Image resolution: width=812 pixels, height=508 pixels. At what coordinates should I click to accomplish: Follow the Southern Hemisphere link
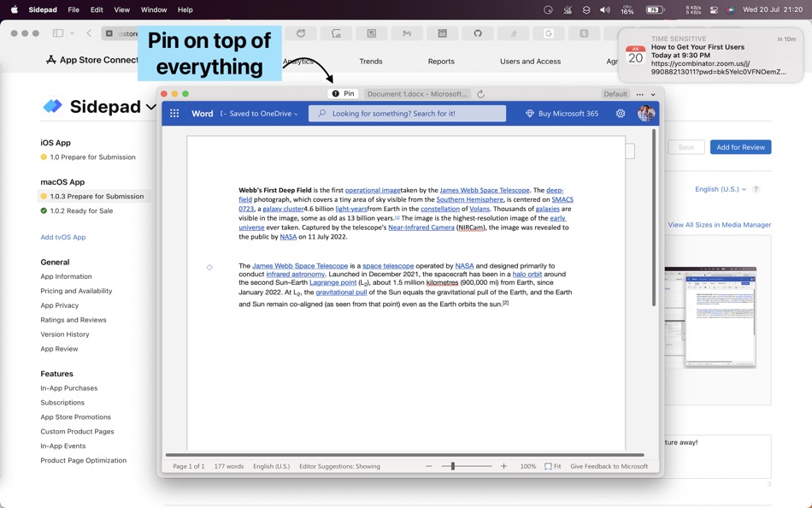[470, 199]
